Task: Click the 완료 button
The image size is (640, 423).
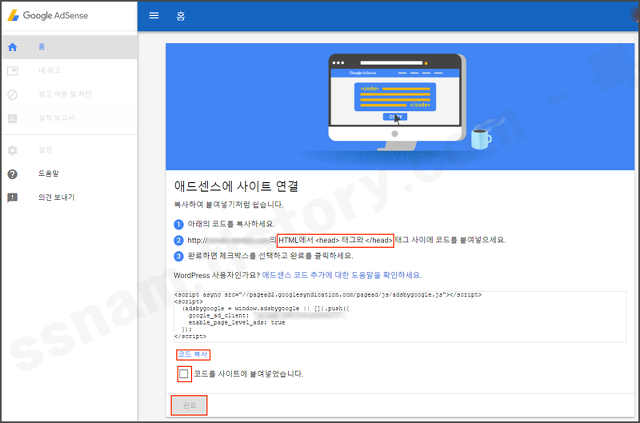Action: [x=189, y=405]
